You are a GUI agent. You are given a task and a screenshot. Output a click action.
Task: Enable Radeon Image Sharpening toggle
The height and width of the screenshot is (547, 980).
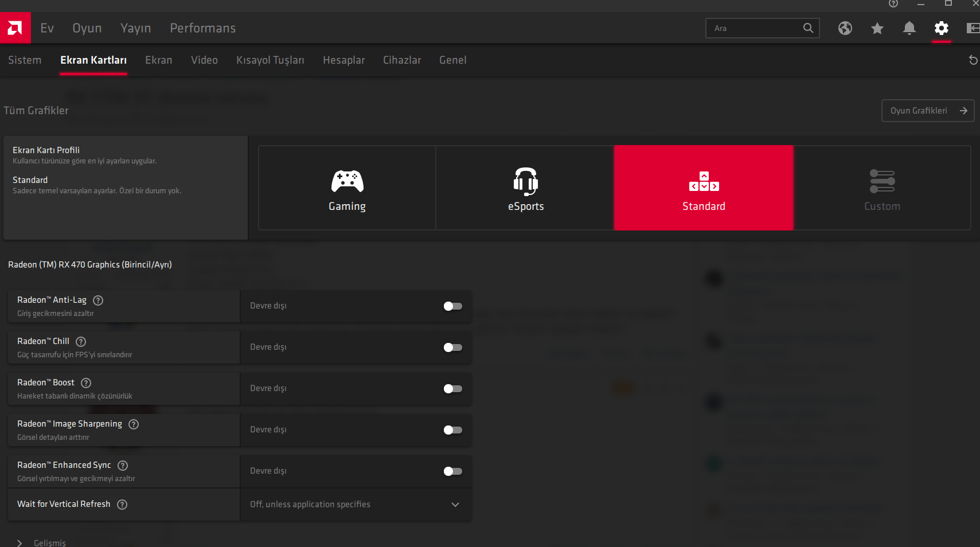[453, 430]
